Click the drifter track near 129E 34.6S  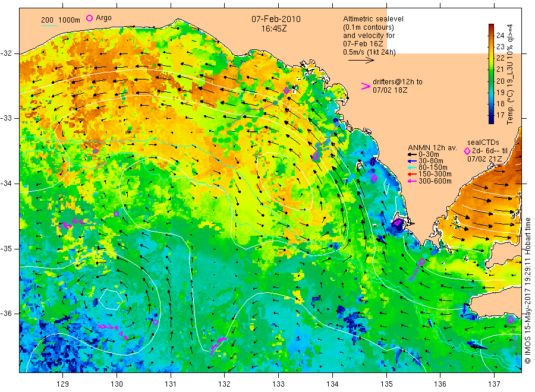point(71,225)
